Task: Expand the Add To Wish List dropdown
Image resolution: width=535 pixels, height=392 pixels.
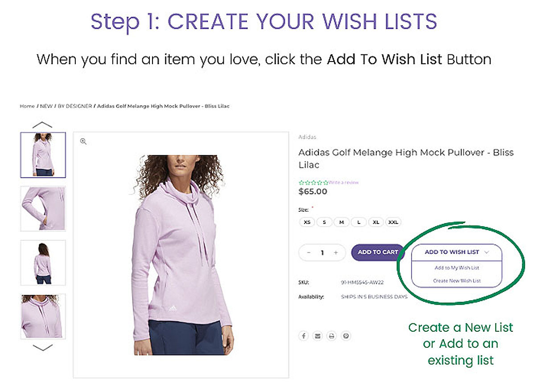Action: [457, 252]
